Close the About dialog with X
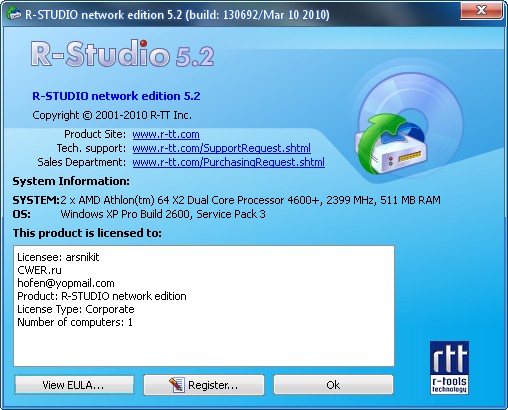 pos(481,10)
